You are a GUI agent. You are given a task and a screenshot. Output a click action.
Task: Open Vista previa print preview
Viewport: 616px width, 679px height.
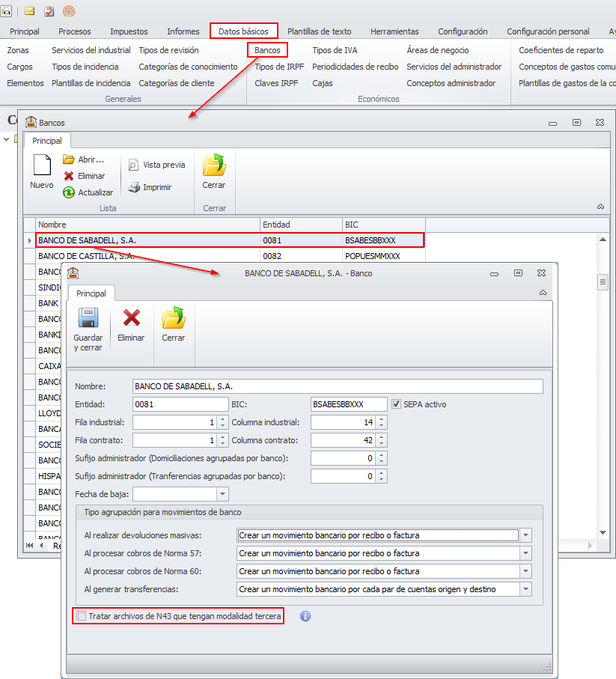156,165
